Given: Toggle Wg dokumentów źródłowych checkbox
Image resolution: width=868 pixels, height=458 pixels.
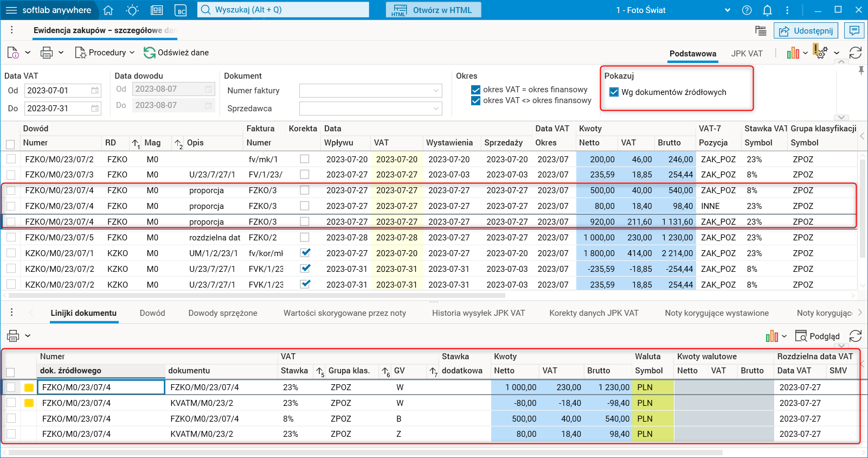Looking at the screenshot, I should [614, 92].
